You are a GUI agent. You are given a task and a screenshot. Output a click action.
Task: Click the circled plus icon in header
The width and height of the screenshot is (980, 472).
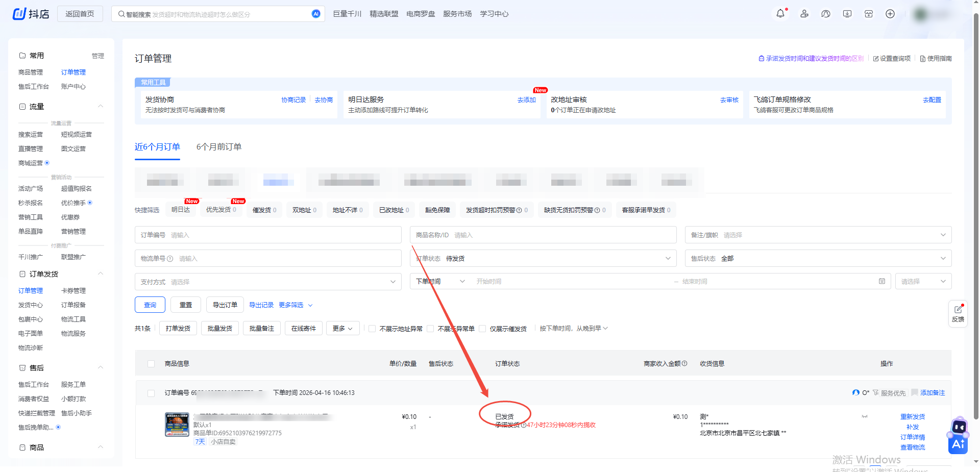[890, 14]
